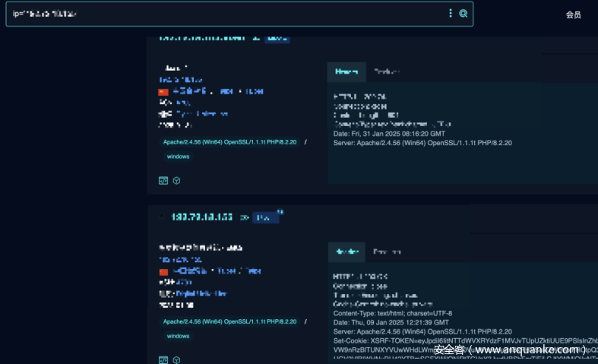Screen dimensions: 598x364
Task: Click Apache/2.4.56 tag in the 31 Jan result
Action: tap(229, 142)
